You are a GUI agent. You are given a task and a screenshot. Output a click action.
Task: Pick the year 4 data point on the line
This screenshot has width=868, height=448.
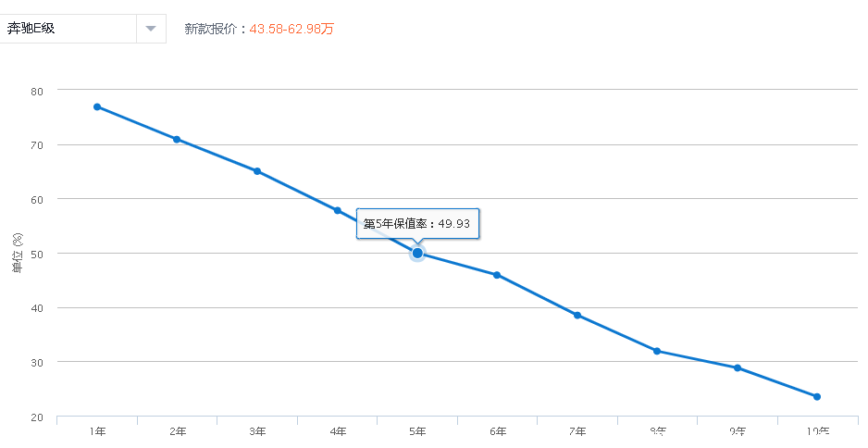click(x=338, y=210)
